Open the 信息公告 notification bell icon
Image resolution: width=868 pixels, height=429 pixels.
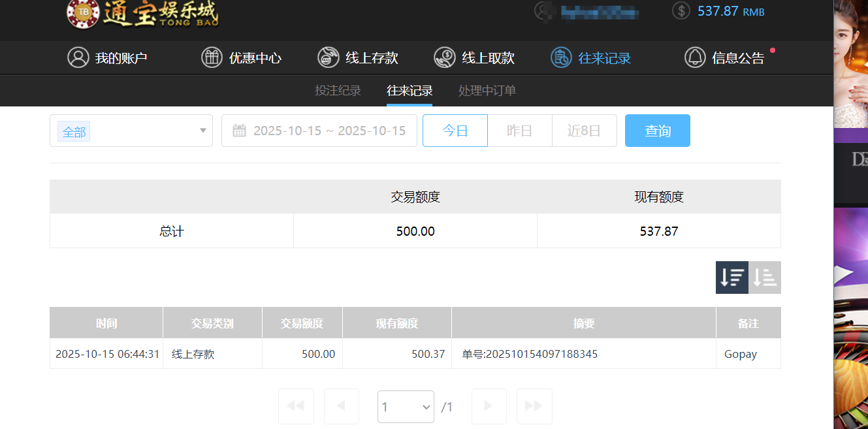point(694,57)
